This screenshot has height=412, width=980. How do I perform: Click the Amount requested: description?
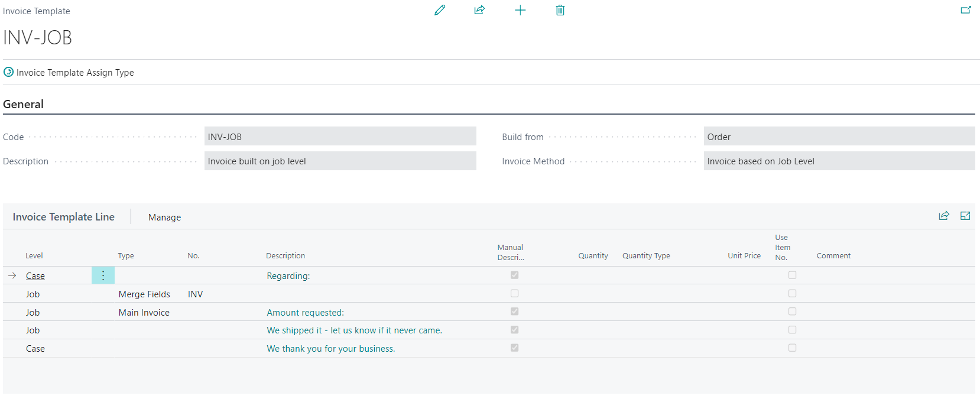click(305, 313)
